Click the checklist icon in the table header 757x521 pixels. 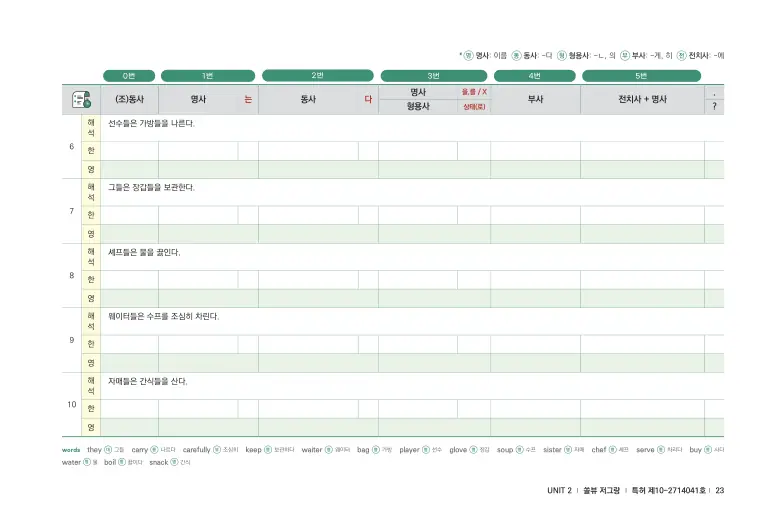click(81, 99)
